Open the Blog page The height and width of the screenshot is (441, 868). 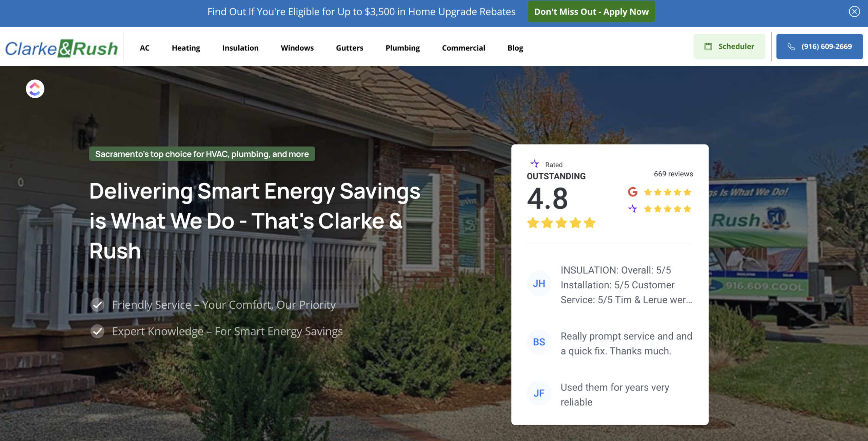(515, 48)
